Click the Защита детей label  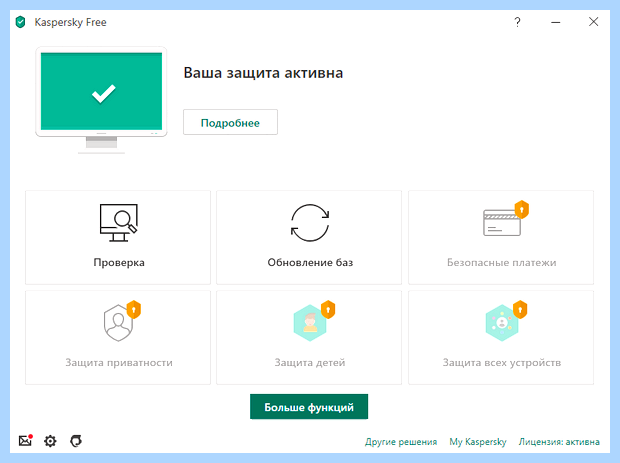tap(310, 363)
